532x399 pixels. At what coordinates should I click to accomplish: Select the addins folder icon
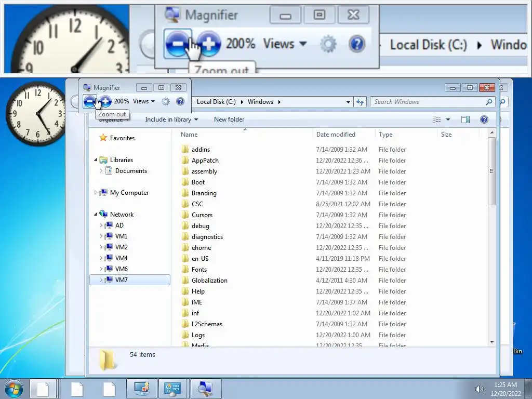[x=185, y=149]
